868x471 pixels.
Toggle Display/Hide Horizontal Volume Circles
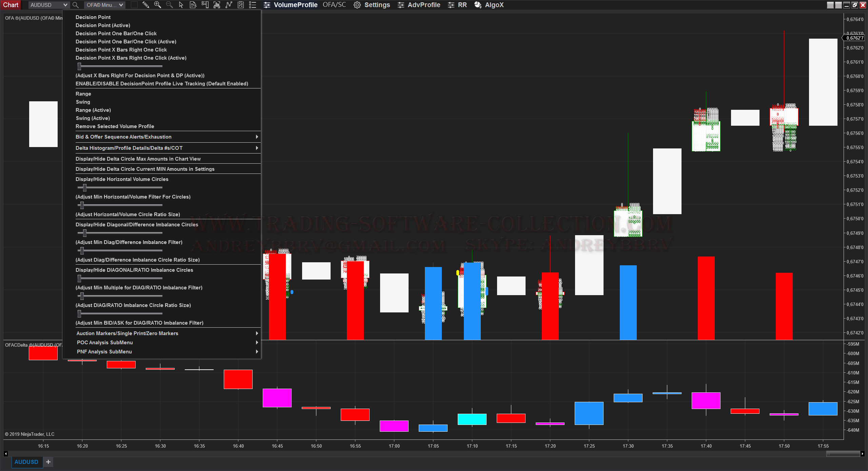122,179
